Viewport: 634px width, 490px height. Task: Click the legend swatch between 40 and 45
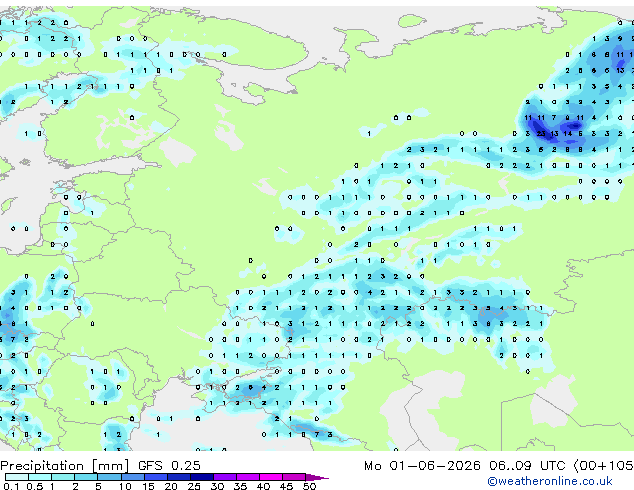click(271, 477)
